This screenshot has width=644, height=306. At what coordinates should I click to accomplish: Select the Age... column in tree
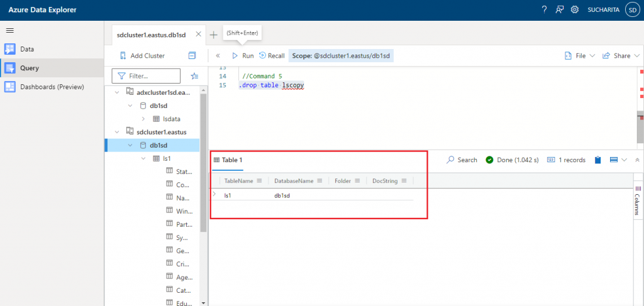(184, 277)
